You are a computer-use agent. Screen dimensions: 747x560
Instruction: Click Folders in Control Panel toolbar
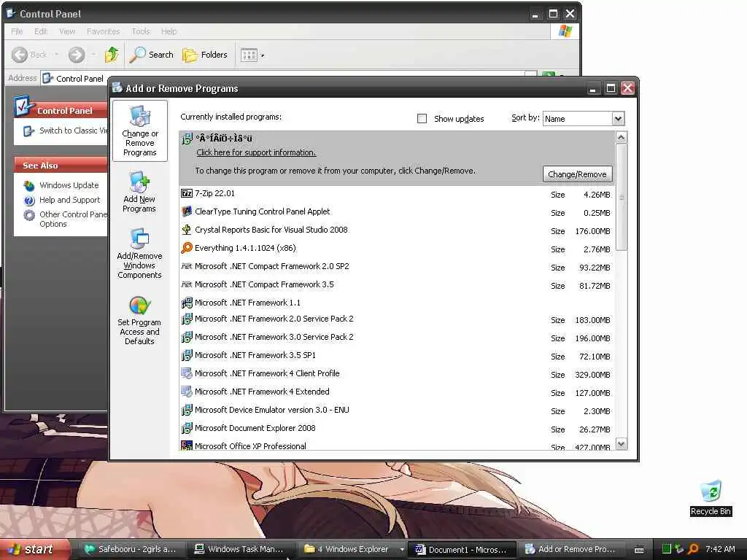tap(205, 55)
